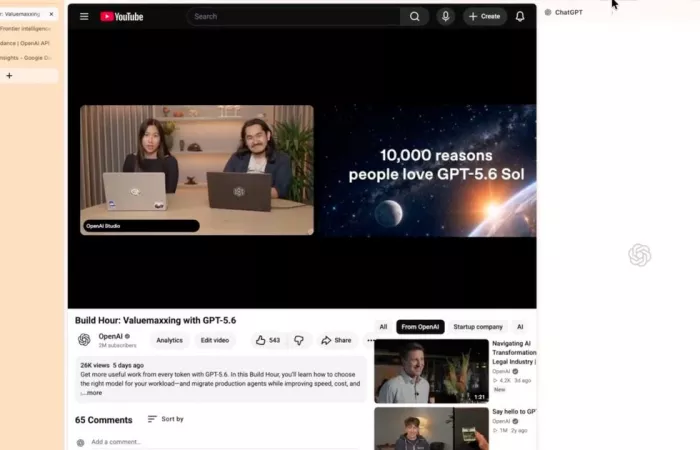Open the Sort by comments dropdown
Screen dimensions: 700x450
coord(166,419)
